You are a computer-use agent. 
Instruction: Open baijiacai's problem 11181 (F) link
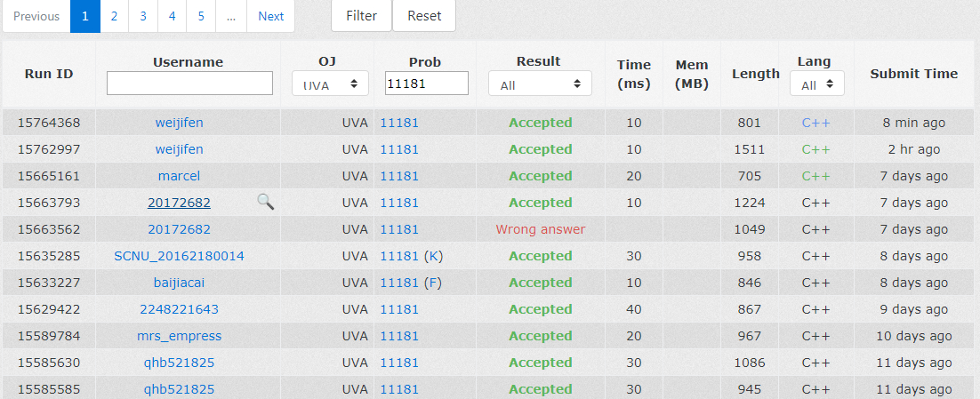tap(411, 283)
